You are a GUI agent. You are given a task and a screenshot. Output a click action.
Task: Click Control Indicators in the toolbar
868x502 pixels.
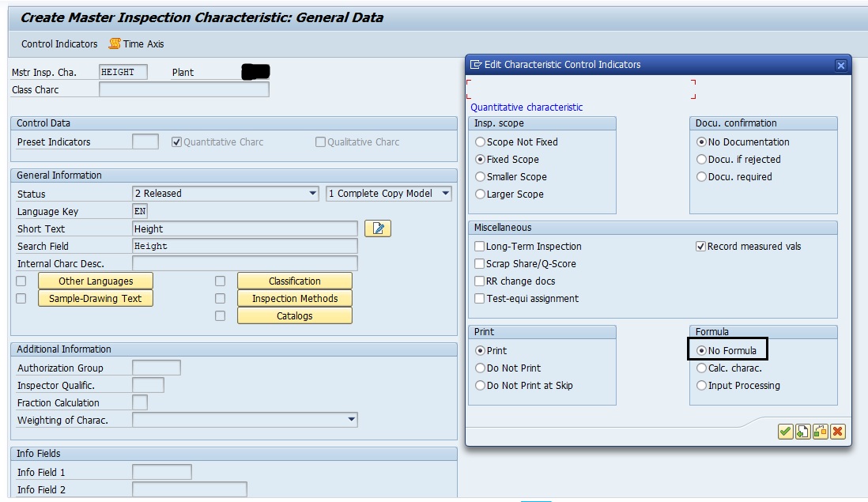(x=58, y=44)
